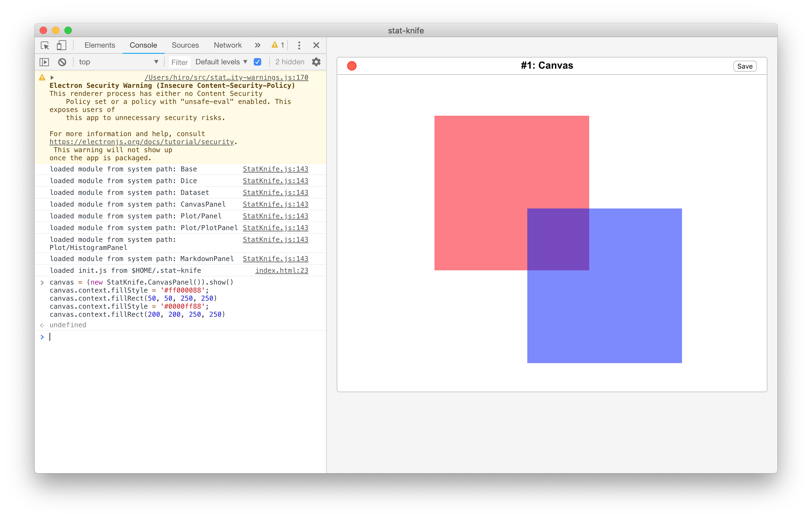Expand the Electron Security Warning triangle
This screenshot has height=519, width=812.
coord(52,78)
